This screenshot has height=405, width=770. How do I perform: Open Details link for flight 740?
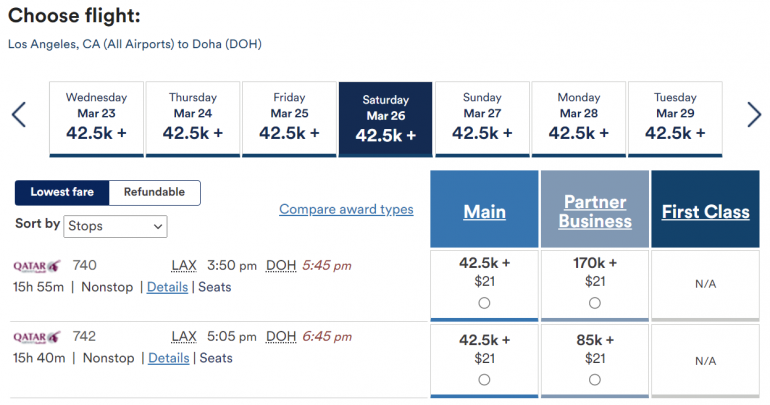167,287
